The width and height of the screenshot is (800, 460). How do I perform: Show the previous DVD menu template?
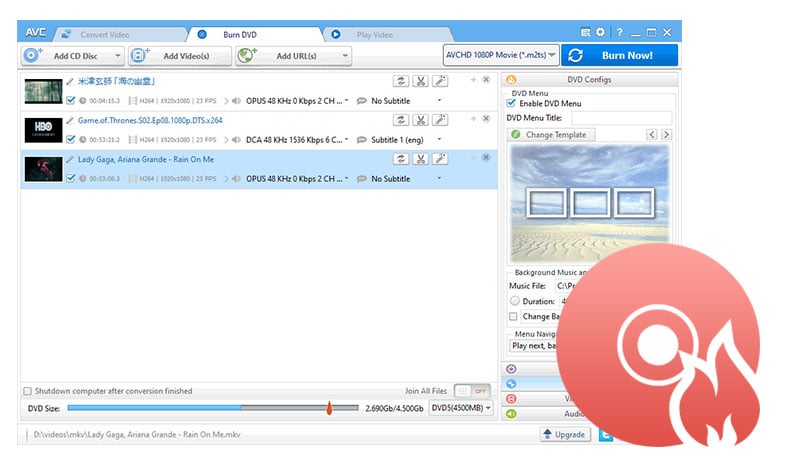pyautogui.click(x=652, y=135)
